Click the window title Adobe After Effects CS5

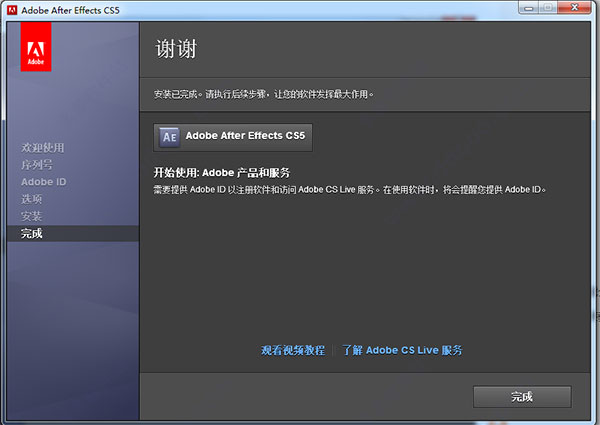(x=70, y=10)
